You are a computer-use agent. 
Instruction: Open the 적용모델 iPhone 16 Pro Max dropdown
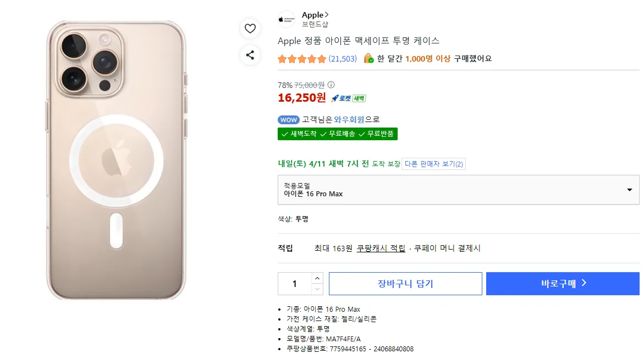click(x=458, y=190)
